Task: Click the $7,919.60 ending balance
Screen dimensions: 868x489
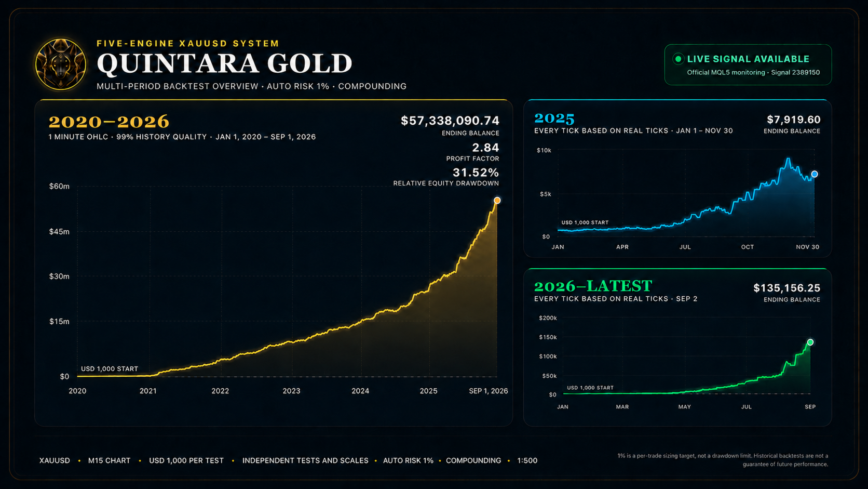Action: point(794,120)
